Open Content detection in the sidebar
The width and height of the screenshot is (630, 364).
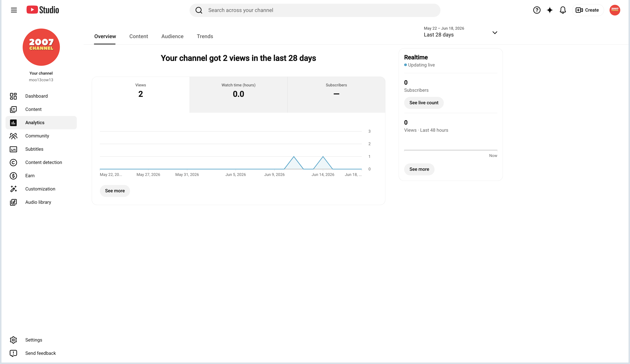tap(41, 162)
